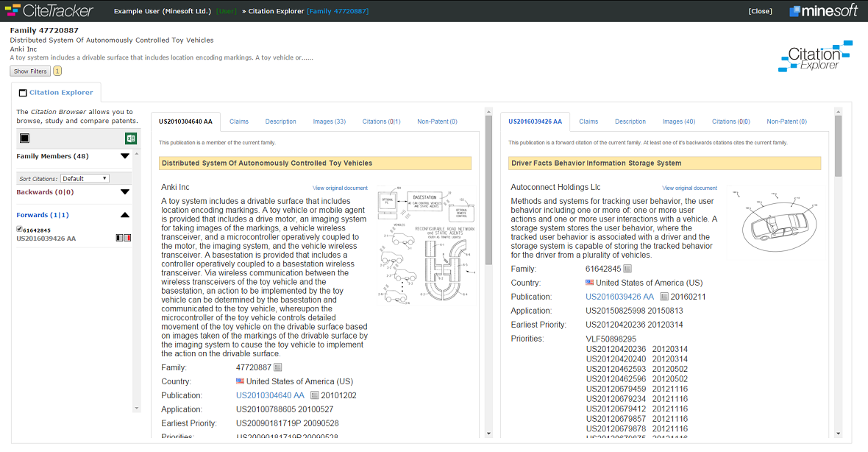Open the US2010304640 AA publication link
The width and height of the screenshot is (868, 452).
click(x=270, y=395)
